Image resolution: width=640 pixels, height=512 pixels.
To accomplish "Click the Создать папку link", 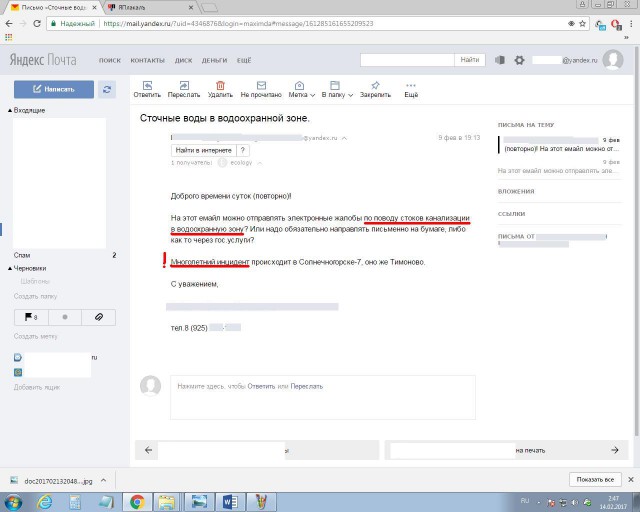I will 36,296.
